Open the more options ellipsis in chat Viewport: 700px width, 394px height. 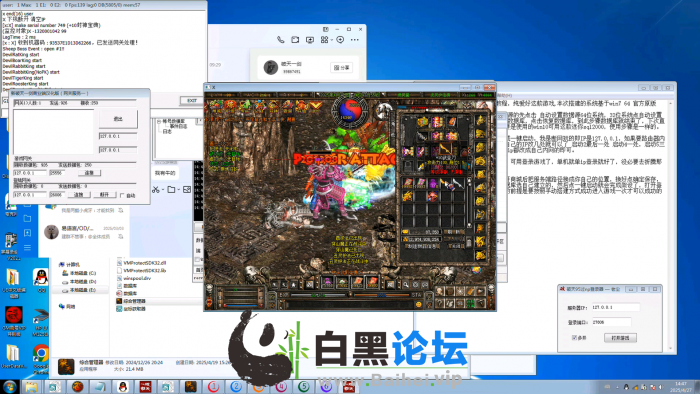click(355, 40)
